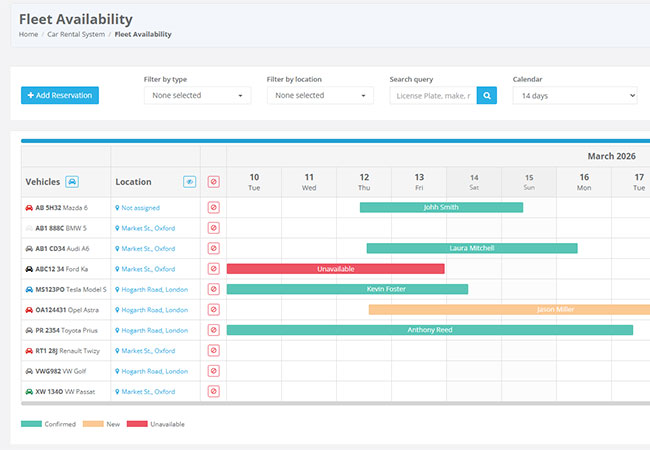Click the blue car icon of Tesla Model S
The width and height of the screenshot is (650, 450).
(29, 289)
